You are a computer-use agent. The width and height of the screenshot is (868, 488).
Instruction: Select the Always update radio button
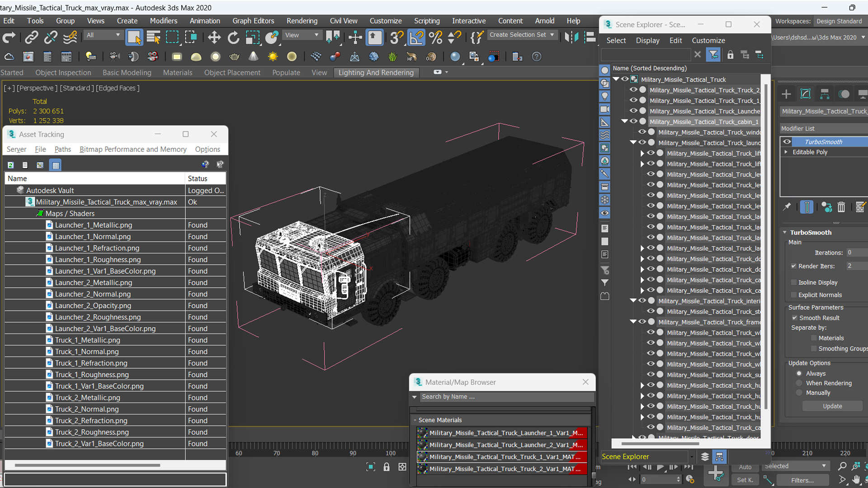(799, 373)
